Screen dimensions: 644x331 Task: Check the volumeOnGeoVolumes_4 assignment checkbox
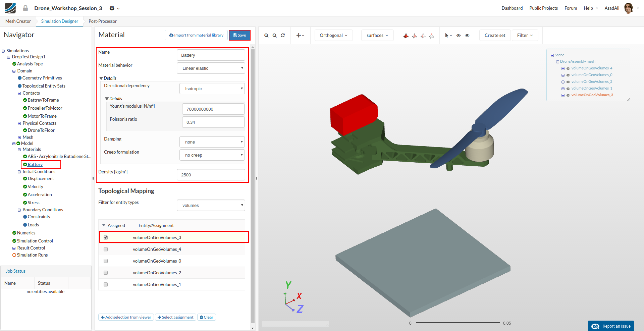(106, 249)
